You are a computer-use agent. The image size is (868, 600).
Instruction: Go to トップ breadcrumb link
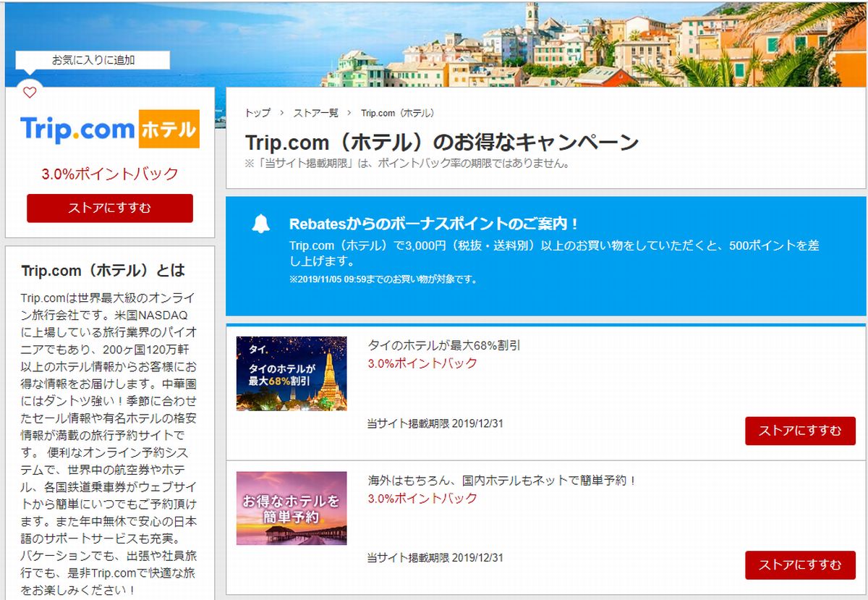click(258, 113)
